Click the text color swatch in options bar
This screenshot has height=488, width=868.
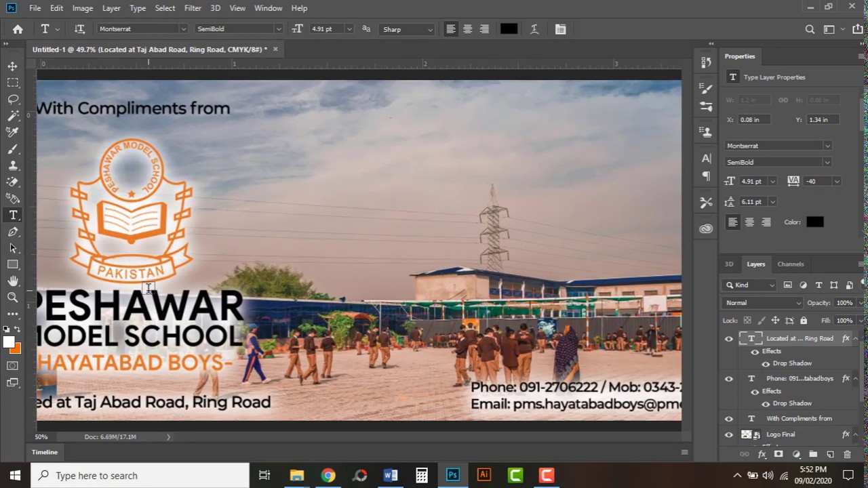coord(509,29)
